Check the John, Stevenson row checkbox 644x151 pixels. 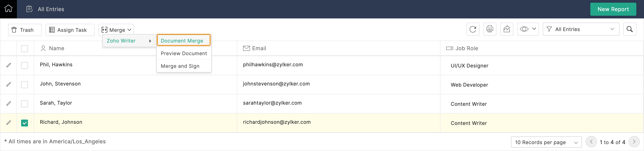click(25, 85)
